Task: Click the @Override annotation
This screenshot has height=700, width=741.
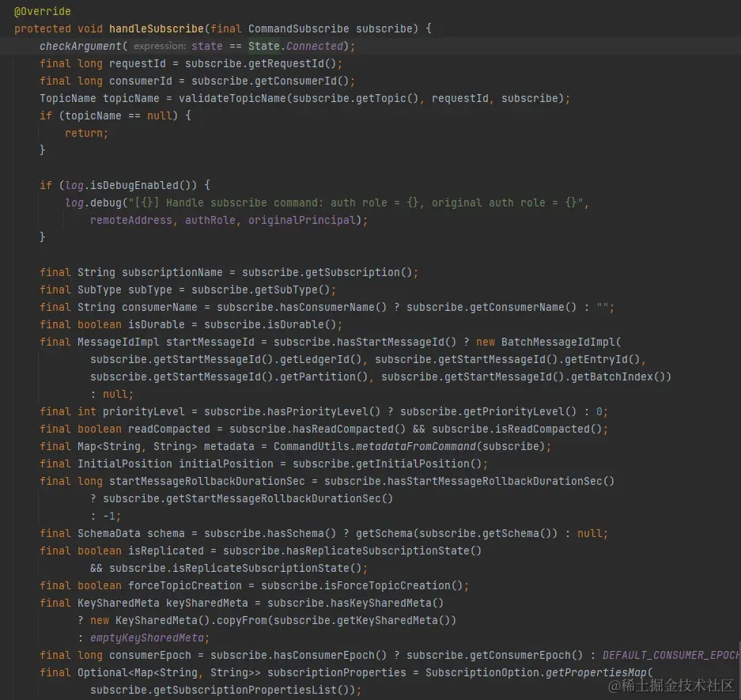Action: pyautogui.click(x=43, y=11)
